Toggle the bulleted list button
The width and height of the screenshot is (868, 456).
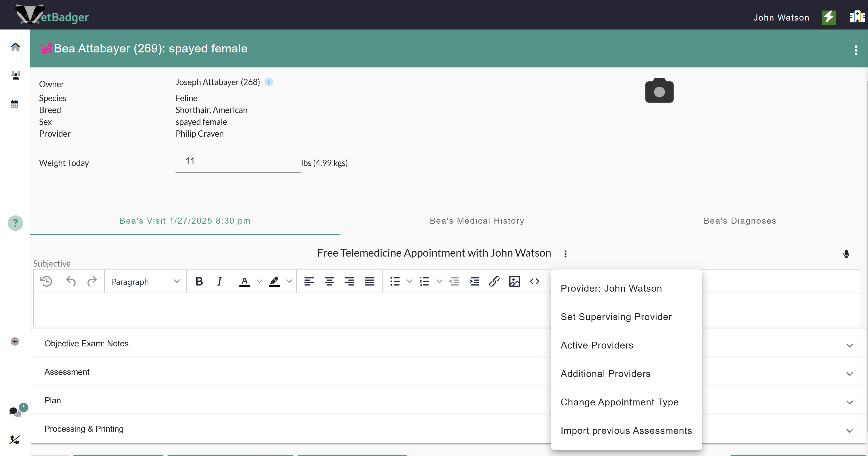pos(395,281)
